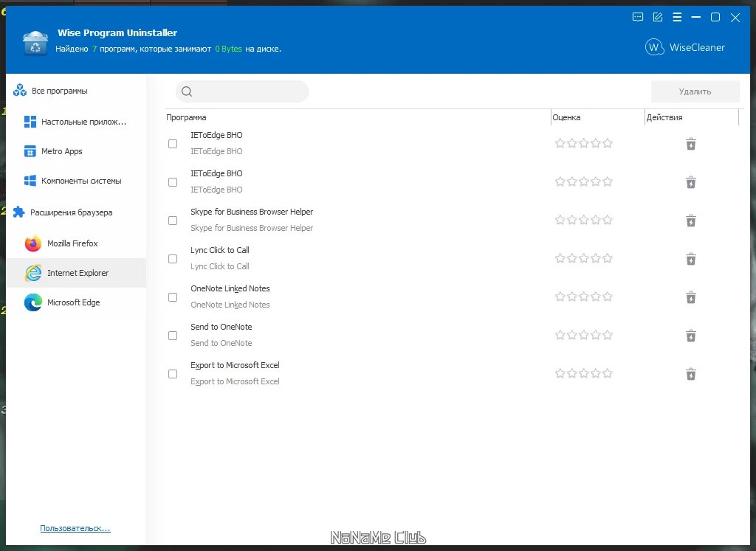Uninstall Skype for Business Browser Helper via trash icon
Viewport: 756px width, 551px height.
(x=691, y=221)
